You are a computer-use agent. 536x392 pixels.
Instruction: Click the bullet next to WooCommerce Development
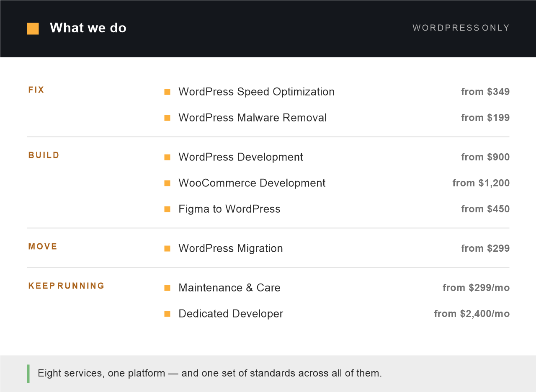pos(167,183)
